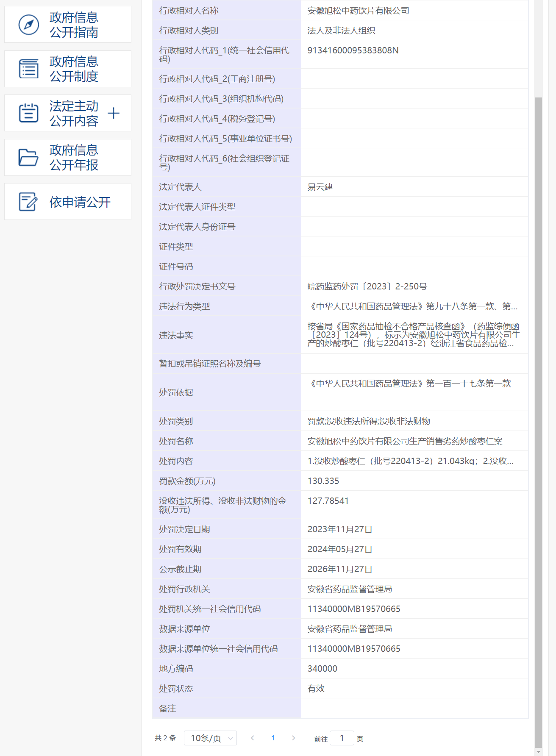Open the 法定主动公开内容 menu item
The width and height of the screenshot is (556, 756).
click(68, 113)
